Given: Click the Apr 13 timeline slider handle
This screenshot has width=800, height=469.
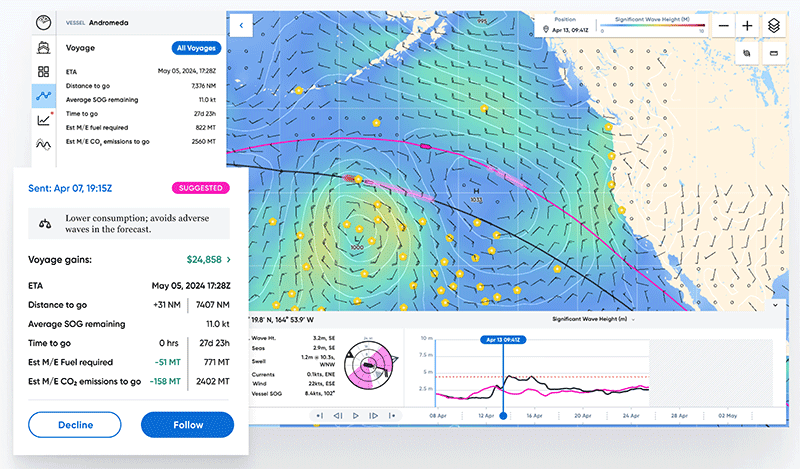Looking at the screenshot, I should point(503,415).
